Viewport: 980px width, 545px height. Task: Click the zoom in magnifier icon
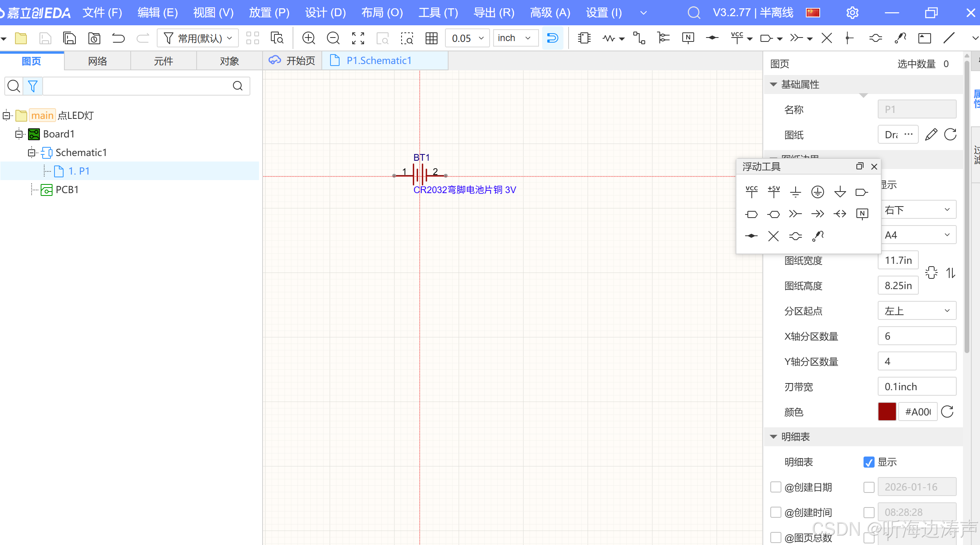pyautogui.click(x=308, y=38)
